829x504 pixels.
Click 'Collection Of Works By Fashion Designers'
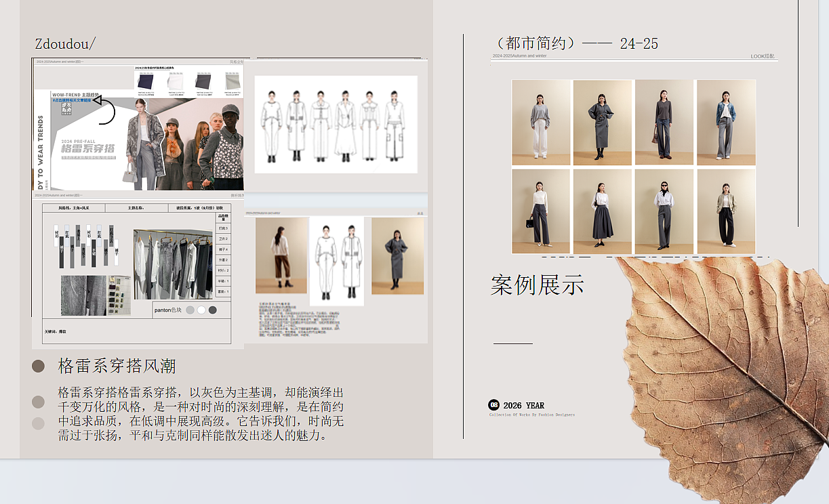(x=532, y=415)
